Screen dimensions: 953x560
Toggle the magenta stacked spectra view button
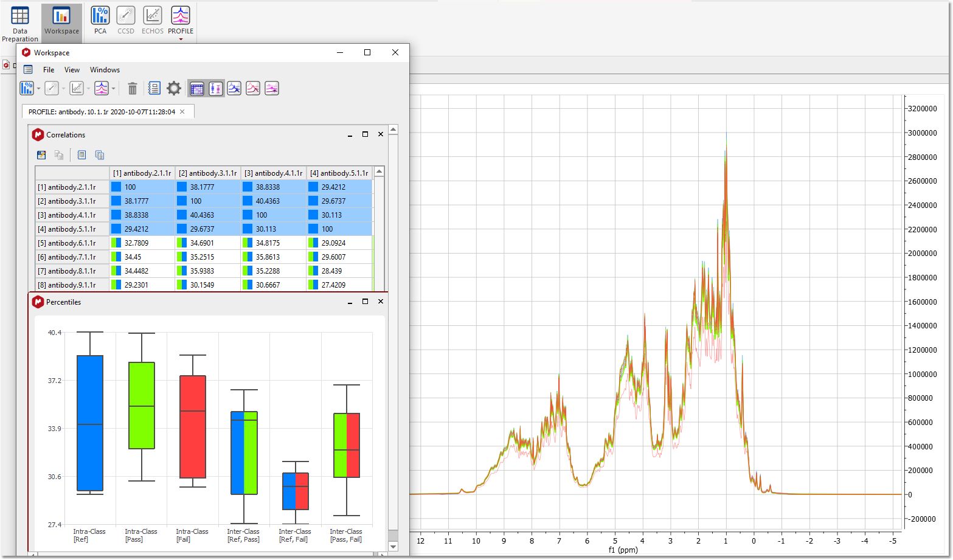pos(272,89)
